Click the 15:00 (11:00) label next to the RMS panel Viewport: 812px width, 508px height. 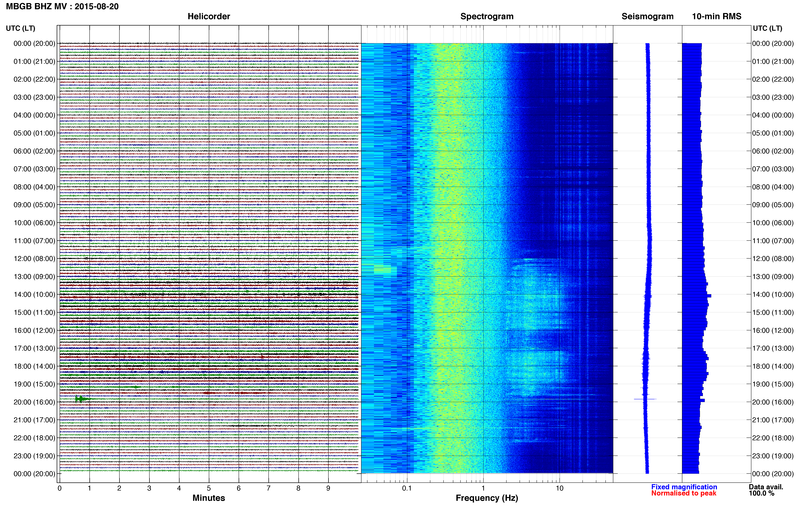click(773, 312)
